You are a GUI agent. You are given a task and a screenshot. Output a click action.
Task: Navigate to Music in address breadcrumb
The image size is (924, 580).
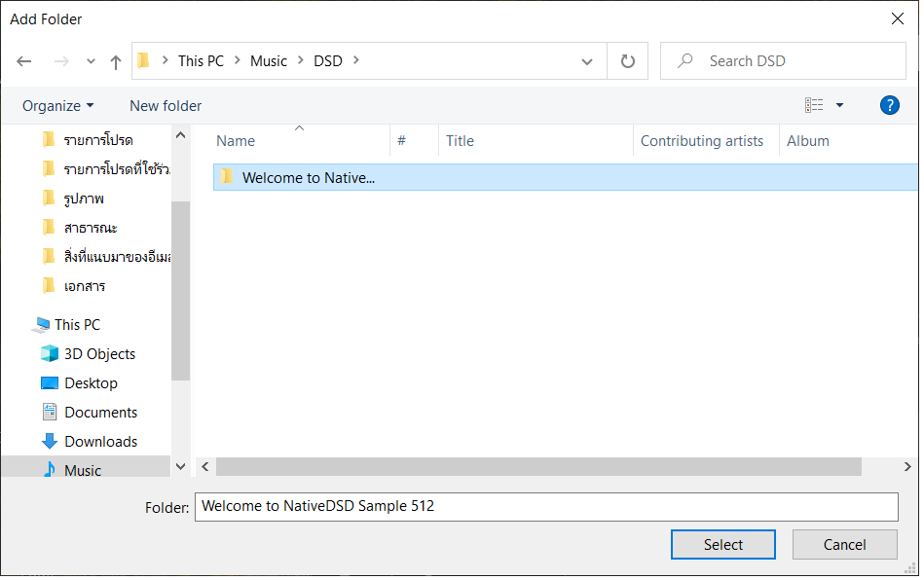[x=269, y=61]
